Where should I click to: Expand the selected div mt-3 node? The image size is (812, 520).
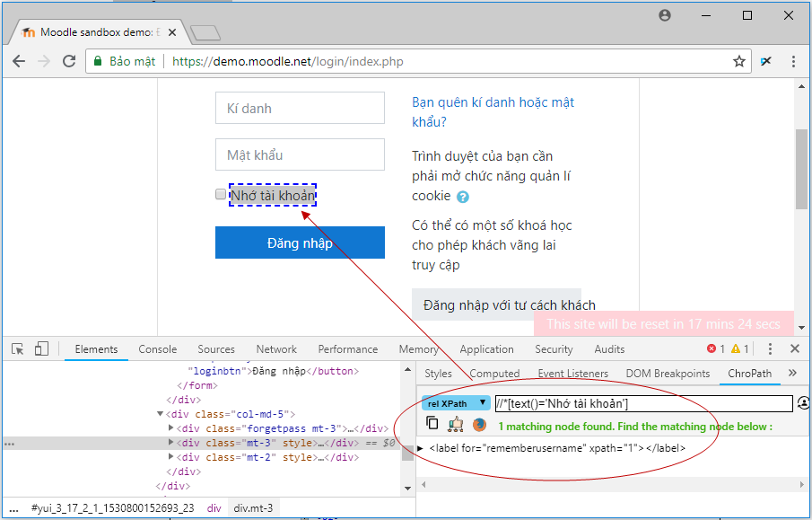[170, 442]
